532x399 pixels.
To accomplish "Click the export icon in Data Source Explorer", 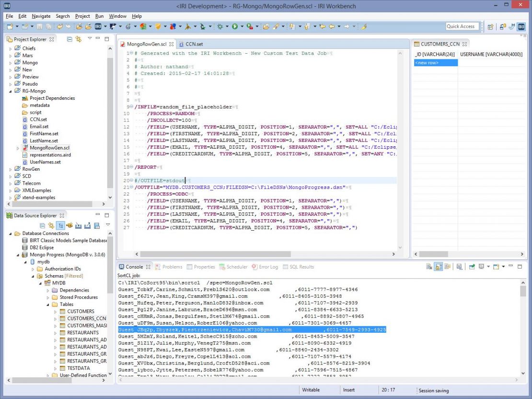I will click(88, 225).
